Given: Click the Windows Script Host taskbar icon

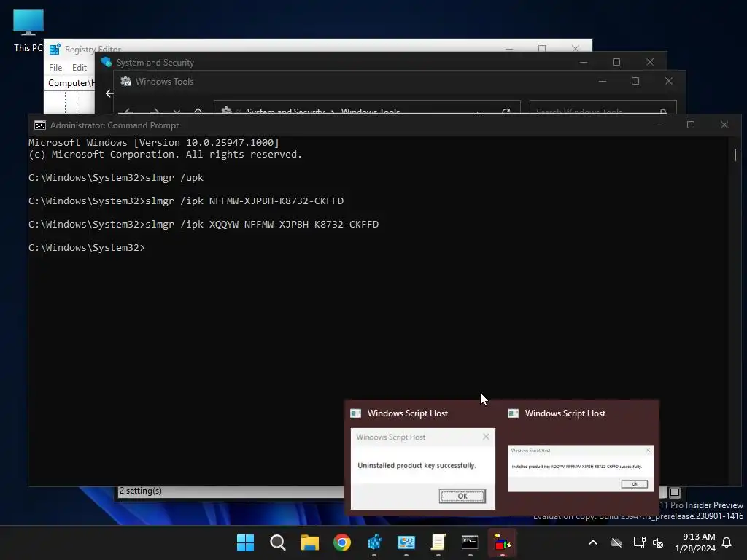Looking at the screenshot, I should click(x=502, y=542).
